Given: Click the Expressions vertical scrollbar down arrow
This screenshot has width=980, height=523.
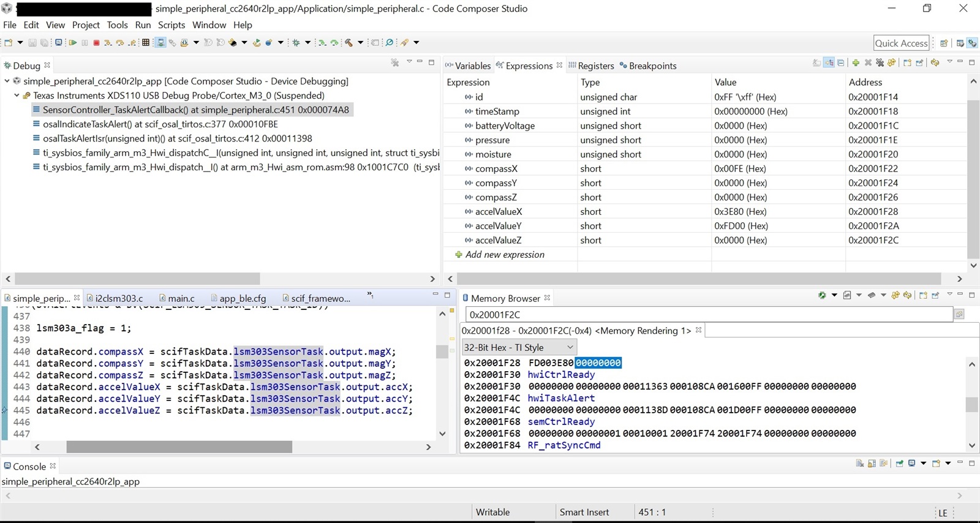Looking at the screenshot, I should pyautogui.click(x=973, y=265).
